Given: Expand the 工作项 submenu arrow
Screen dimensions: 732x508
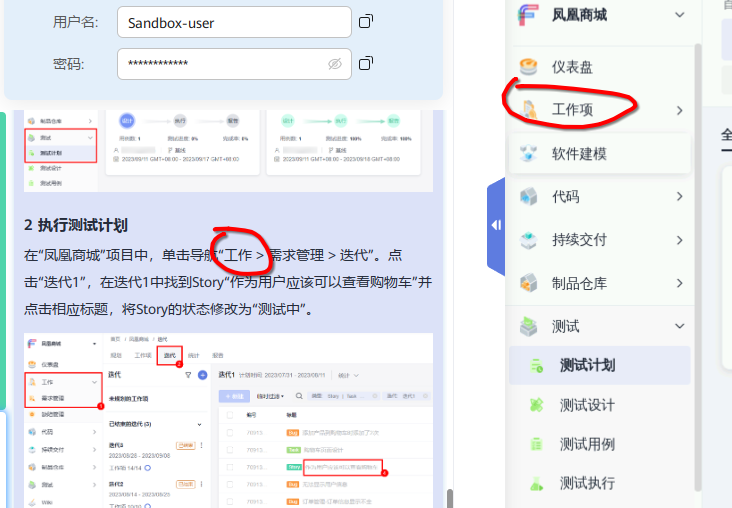Looking at the screenshot, I should [680, 111].
